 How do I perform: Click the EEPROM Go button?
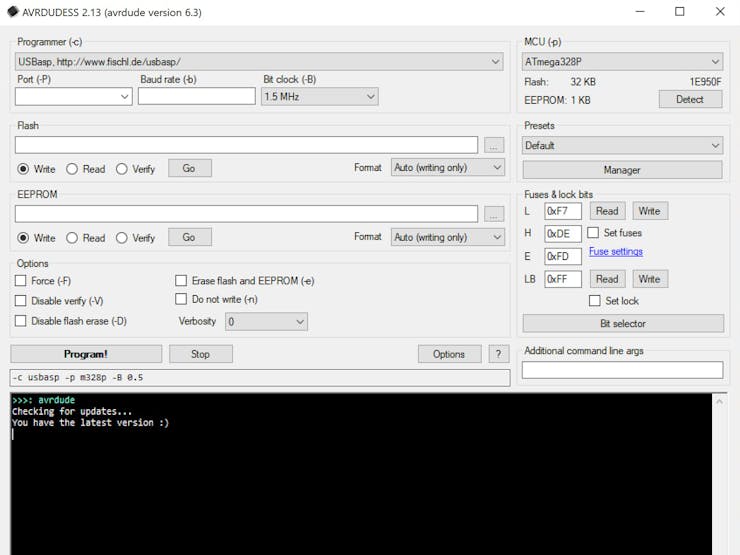(190, 237)
